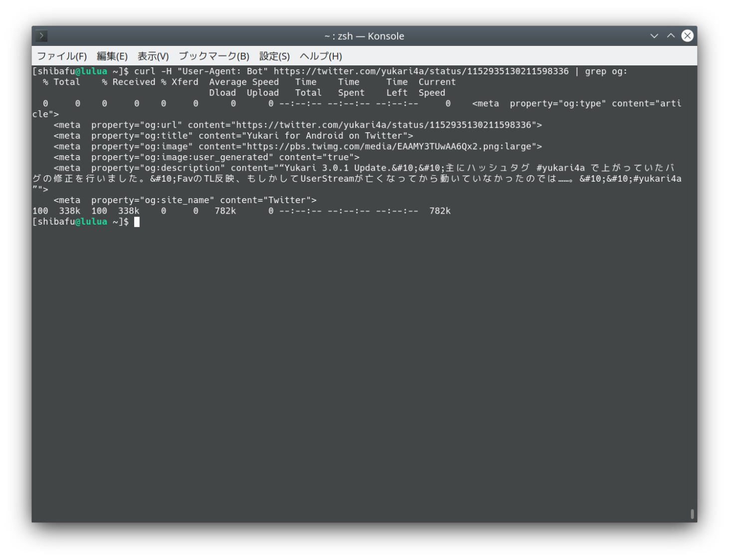The height and width of the screenshot is (560, 729).
Task: Click the twitter.com status URL in curl command
Action: point(421,71)
